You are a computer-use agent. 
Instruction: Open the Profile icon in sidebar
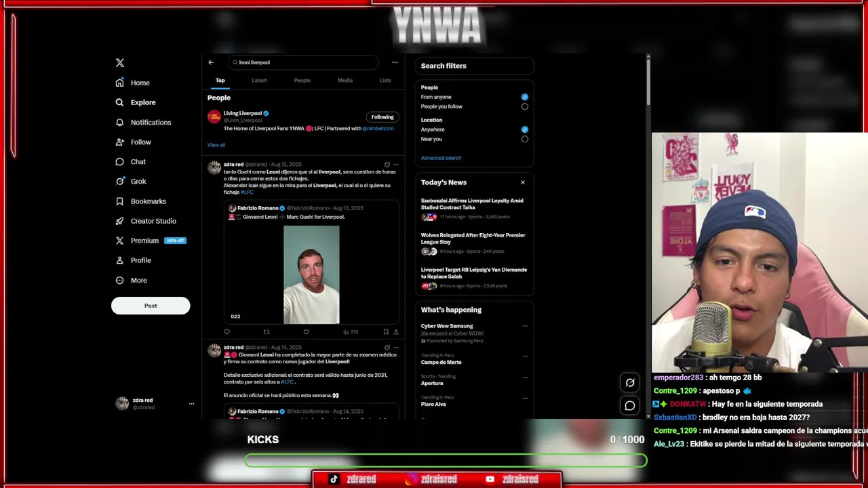120,260
